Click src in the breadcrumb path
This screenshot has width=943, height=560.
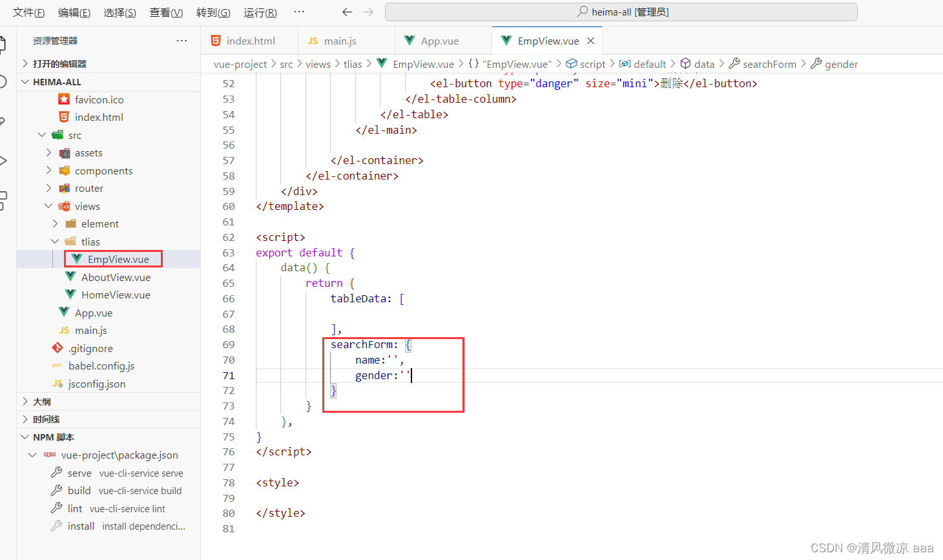286,64
